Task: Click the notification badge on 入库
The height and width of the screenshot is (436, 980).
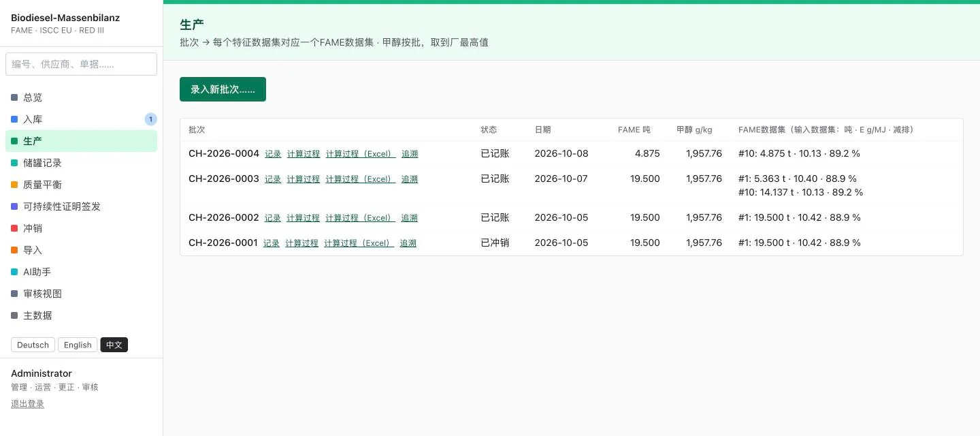Action: pos(150,119)
